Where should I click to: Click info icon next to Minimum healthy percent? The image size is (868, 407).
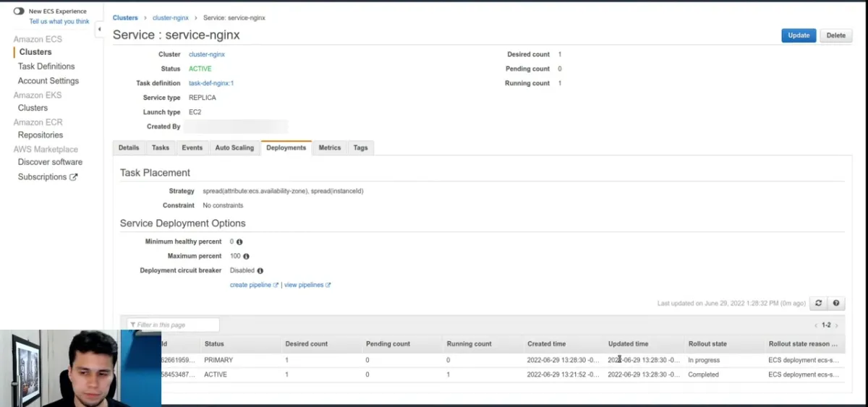click(239, 242)
